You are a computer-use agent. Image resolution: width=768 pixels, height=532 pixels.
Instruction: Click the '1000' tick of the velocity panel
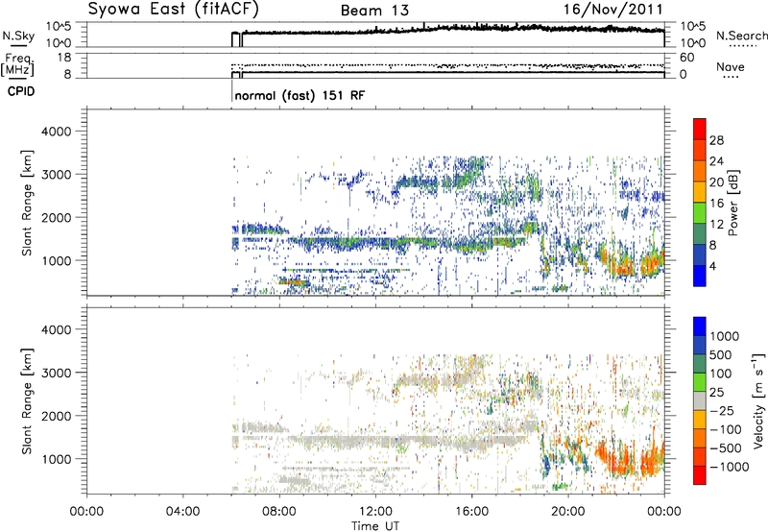pos(57,459)
